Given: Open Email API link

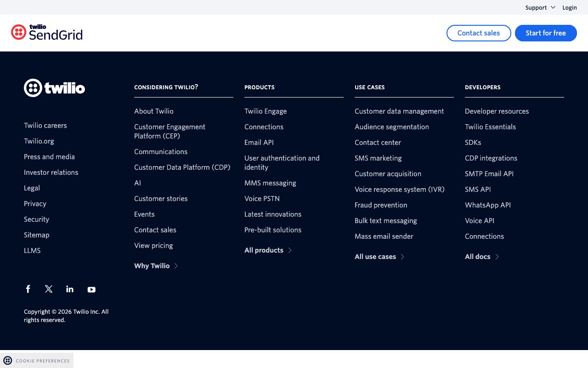Looking at the screenshot, I should point(259,143).
